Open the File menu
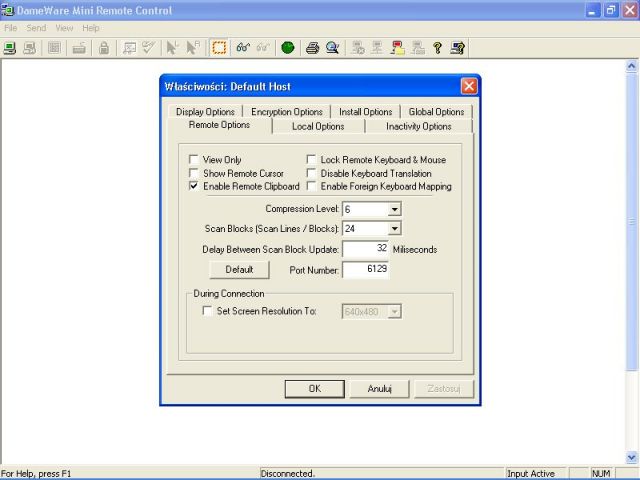640x480 pixels. [x=11, y=28]
